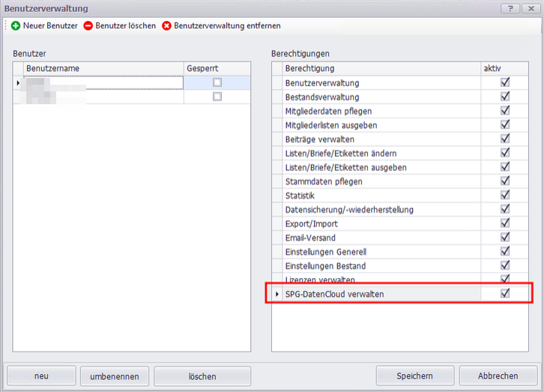
Task: Save changes with the Speichern button
Action: (x=415, y=376)
